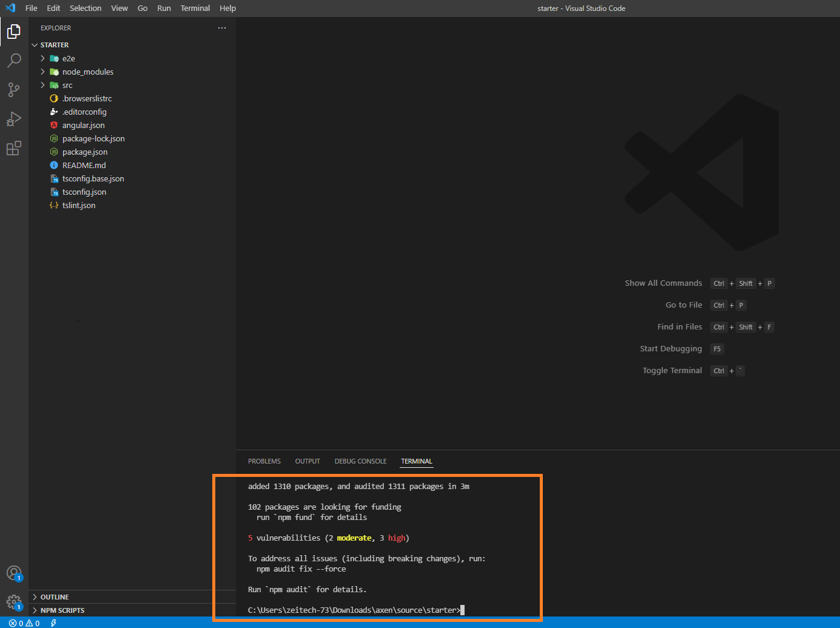Image resolution: width=840 pixels, height=628 pixels.
Task: Expand the NPM SCRIPTS section
Action: click(x=132, y=610)
